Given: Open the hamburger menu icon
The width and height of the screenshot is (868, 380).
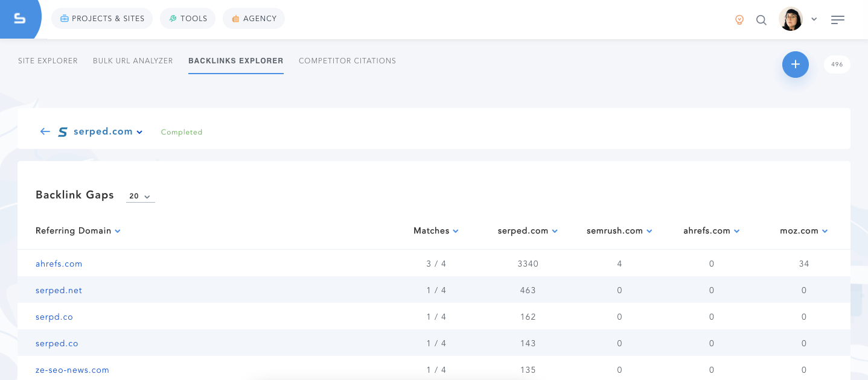Looking at the screenshot, I should pyautogui.click(x=837, y=20).
